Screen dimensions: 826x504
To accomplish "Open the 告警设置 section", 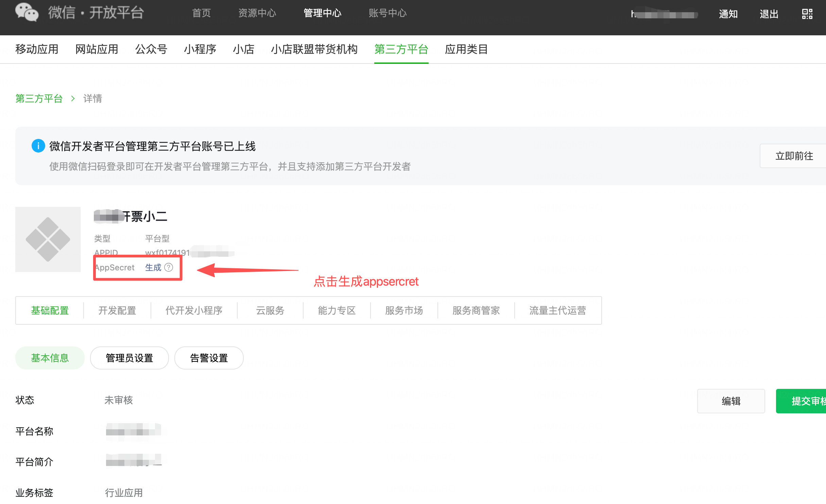I will (x=209, y=358).
